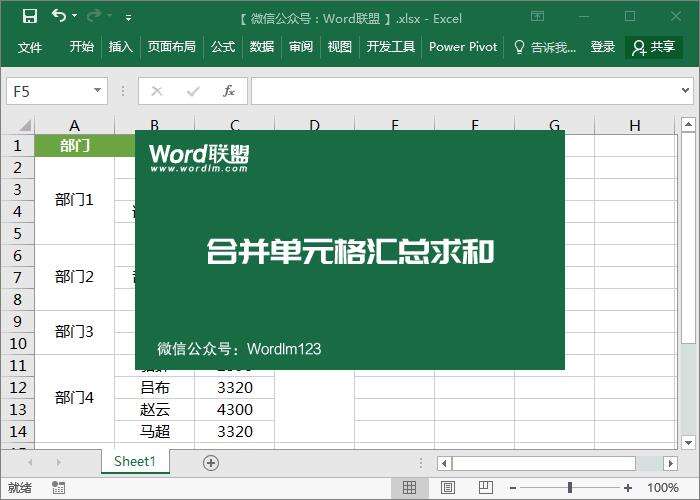The image size is (700, 500).
Task: Click the Save icon in quick access toolbar
Action: click(30, 16)
